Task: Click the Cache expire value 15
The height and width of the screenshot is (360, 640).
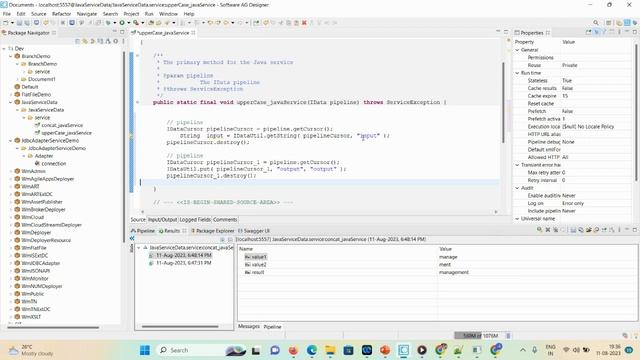Action: pyautogui.click(x=565, y=96)
